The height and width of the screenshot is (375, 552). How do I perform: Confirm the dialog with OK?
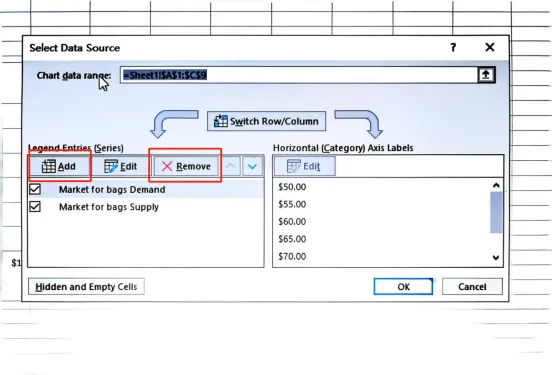[403, 287]
